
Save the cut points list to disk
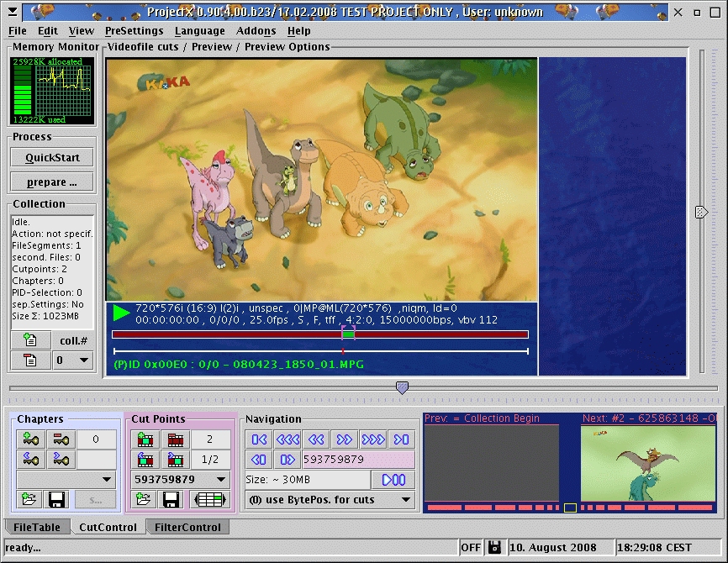[171, 500]
